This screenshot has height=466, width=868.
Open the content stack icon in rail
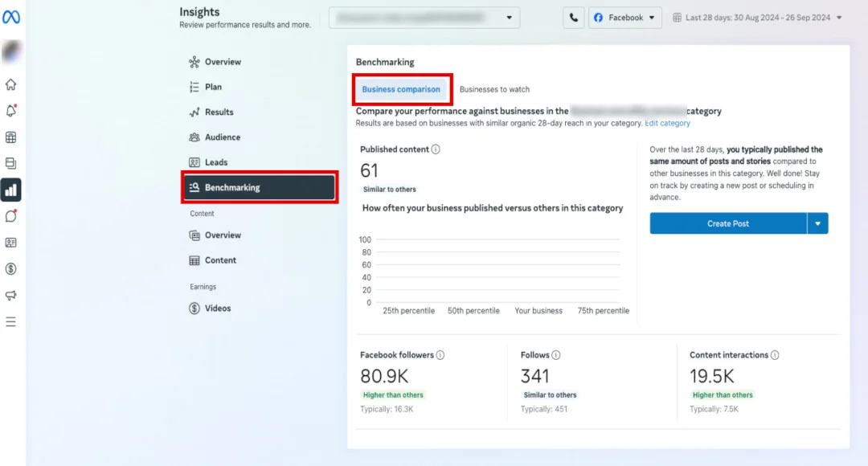pyautogui.click(x=11, y=163)
